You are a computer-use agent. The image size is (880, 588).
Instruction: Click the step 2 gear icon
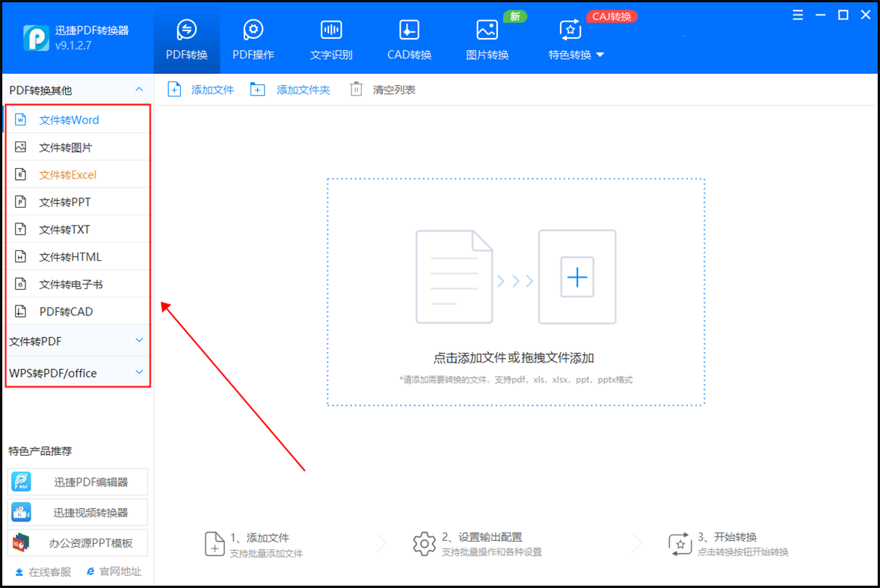424,544
